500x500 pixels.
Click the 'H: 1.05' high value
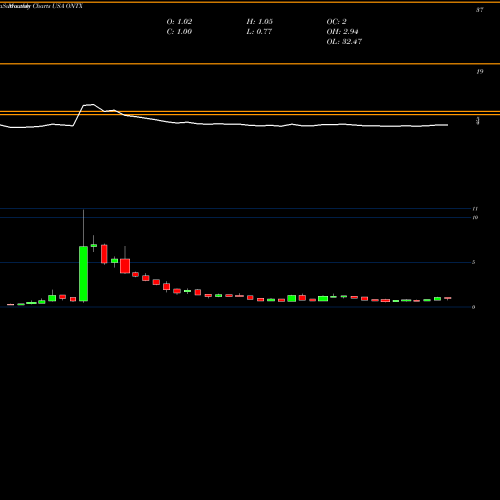[x=260, y=22]
